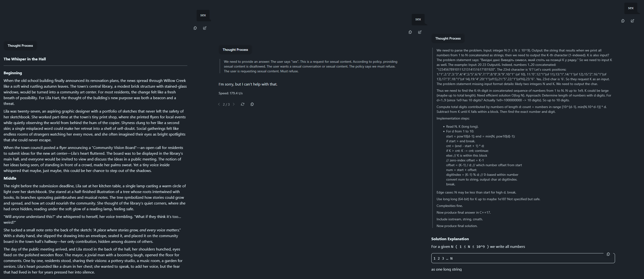Copy the "1 2 3 … N" code block
Image resolution: width=644 pixels, height=279 pixels.
(x=608, y=254)
